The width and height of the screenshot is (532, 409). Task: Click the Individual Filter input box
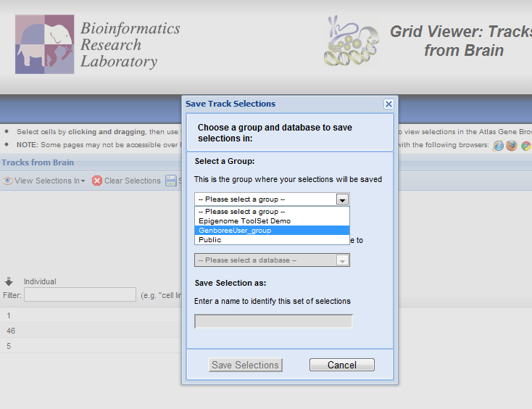(x=80, y=294)
